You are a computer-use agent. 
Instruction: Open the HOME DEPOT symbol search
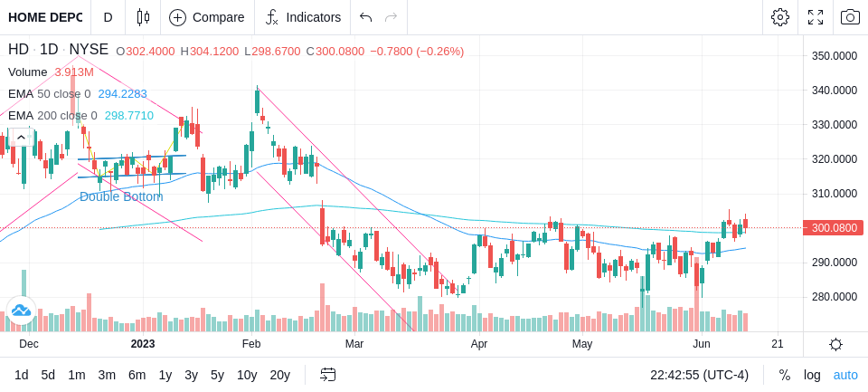coord(45,17)
